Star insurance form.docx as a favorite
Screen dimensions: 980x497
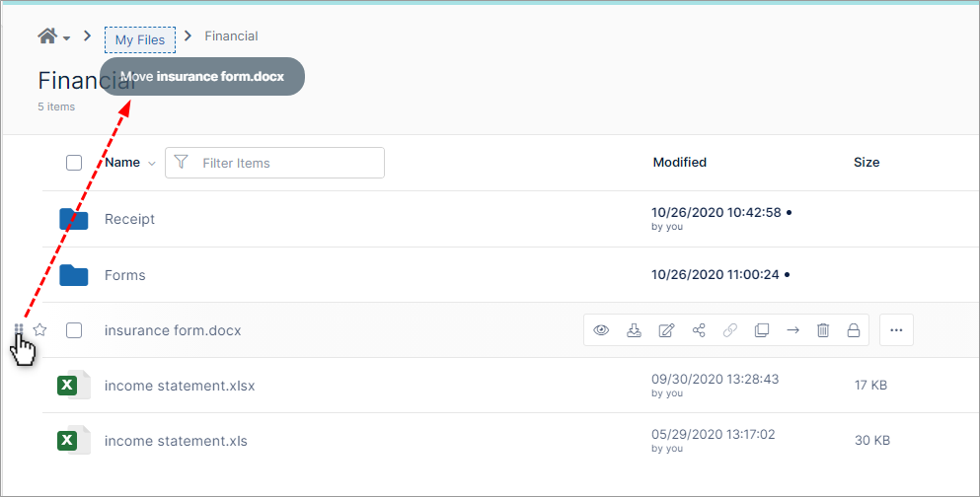point(40,330)
